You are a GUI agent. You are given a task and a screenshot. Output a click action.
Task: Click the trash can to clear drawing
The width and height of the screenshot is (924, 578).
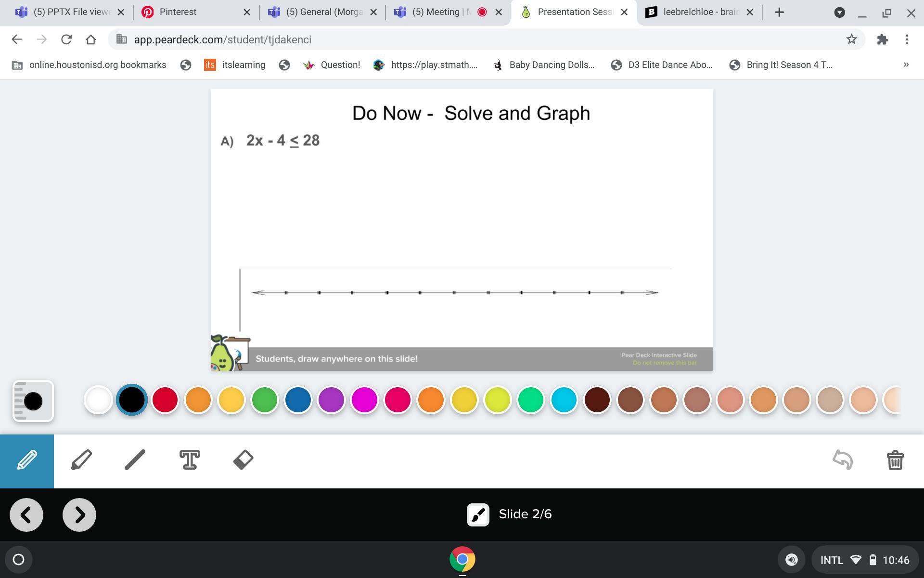(x=895, y=460)
